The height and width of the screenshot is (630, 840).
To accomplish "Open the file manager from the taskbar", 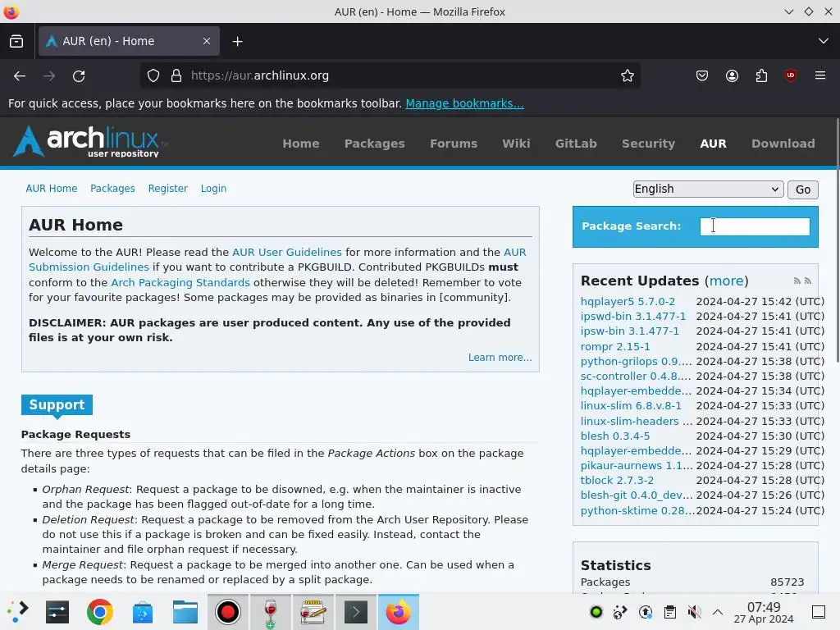I will 185,612.
